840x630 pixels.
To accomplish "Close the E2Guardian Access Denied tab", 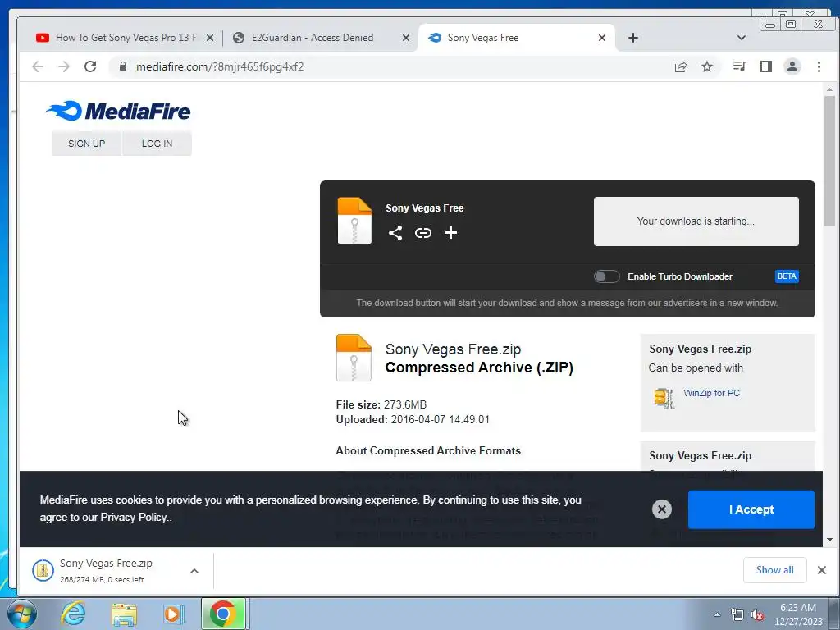I will point(406,38).
